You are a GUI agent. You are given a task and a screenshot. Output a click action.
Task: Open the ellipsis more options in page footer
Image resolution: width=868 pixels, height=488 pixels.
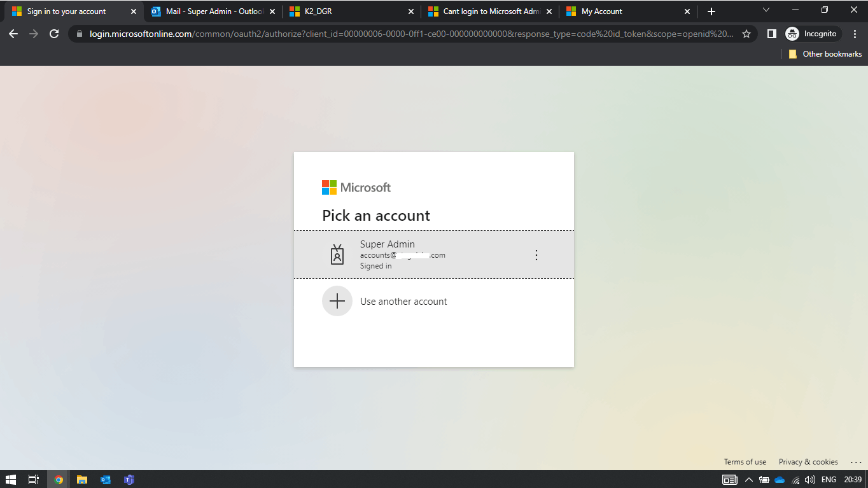[x=855, y=462]
